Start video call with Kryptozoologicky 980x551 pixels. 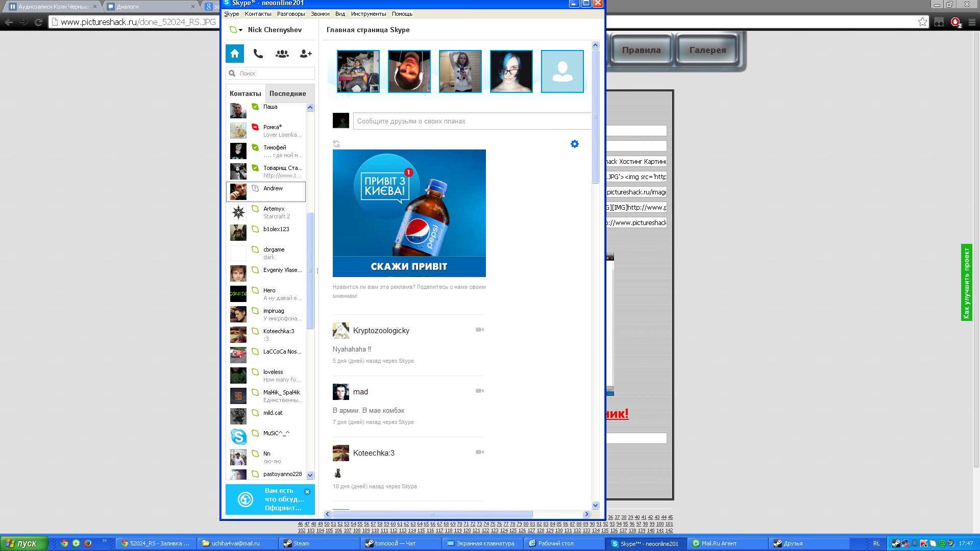pos(479,330)
